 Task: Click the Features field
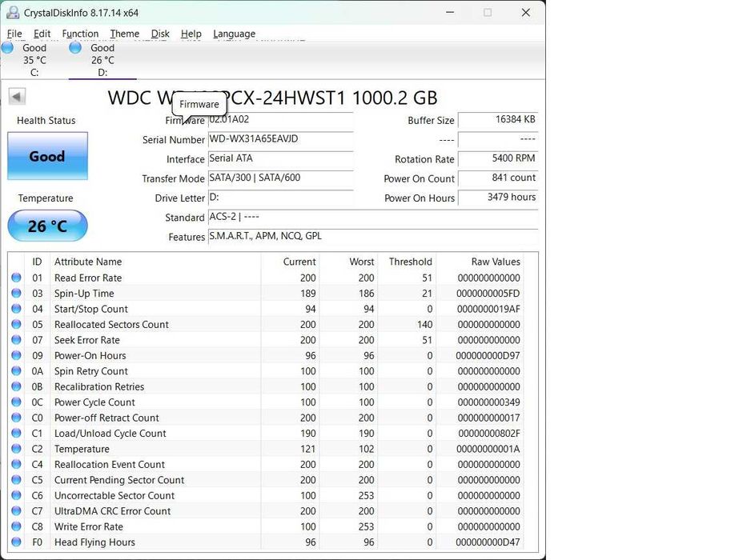click(x=373, y=237)
